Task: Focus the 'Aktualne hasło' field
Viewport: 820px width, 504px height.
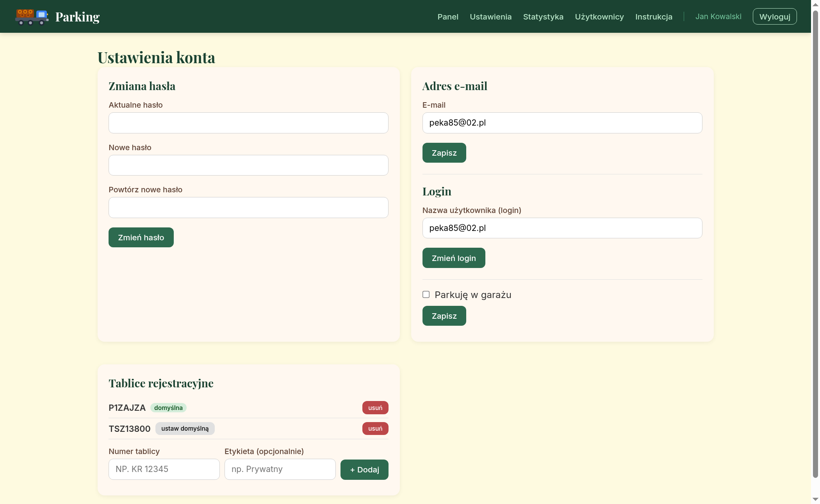Action: coord(248,123)
